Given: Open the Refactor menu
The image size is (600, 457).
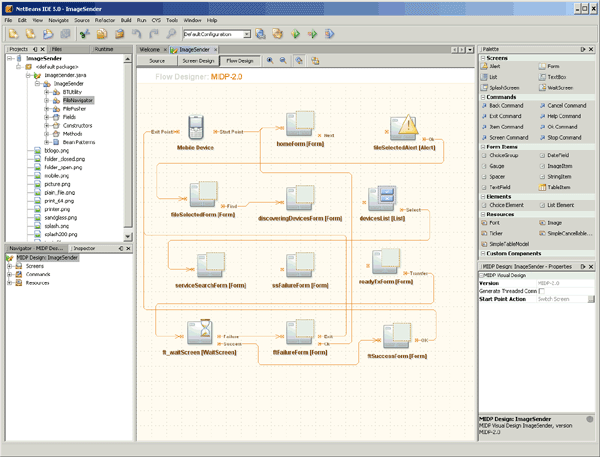Looking at the screenshot, I should [104, 20].
